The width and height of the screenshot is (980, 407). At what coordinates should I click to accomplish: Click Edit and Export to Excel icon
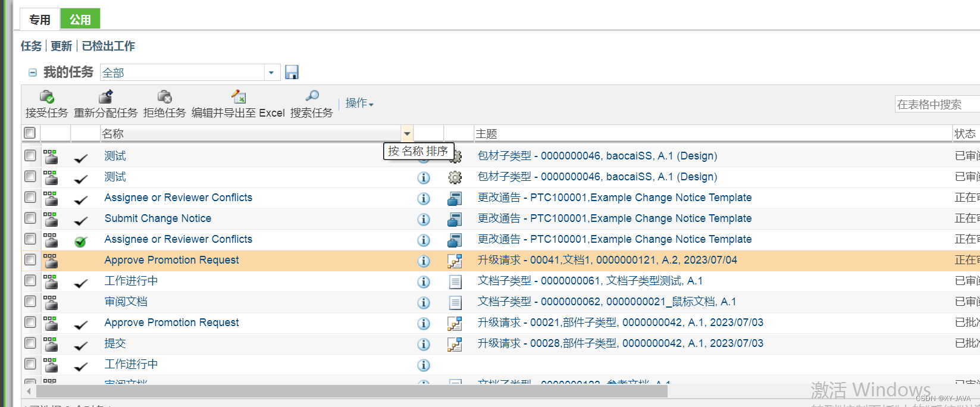point(239,96)
